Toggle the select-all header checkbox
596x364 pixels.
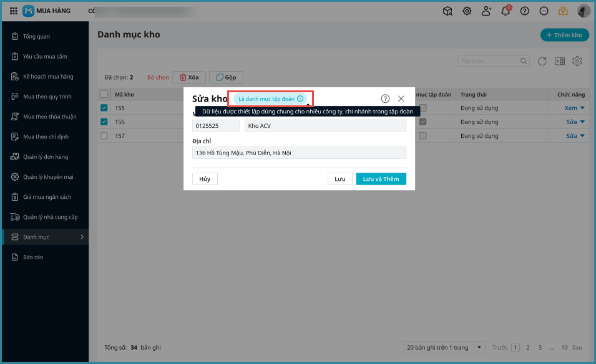(x=104, y=94)
